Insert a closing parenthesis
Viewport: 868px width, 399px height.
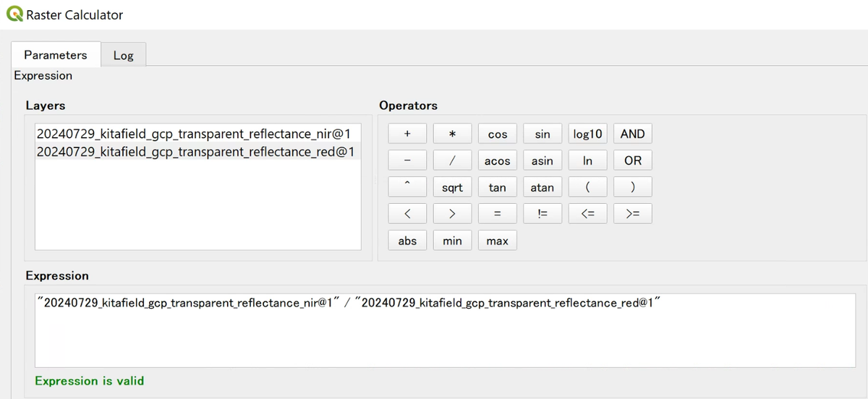(632, 187)
